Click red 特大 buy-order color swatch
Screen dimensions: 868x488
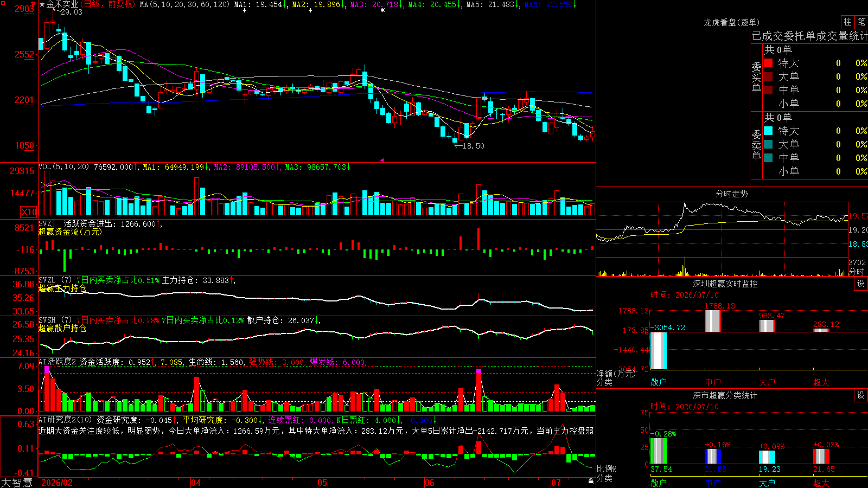click(768, 63)
